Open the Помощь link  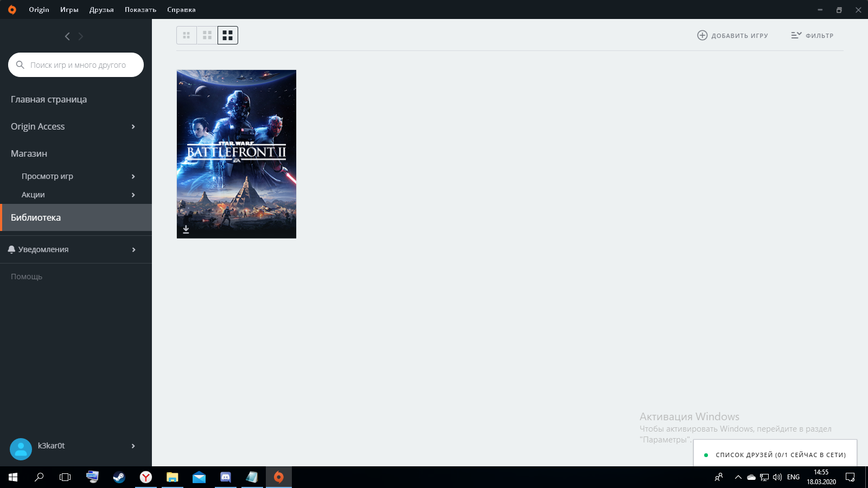point(27,277)
